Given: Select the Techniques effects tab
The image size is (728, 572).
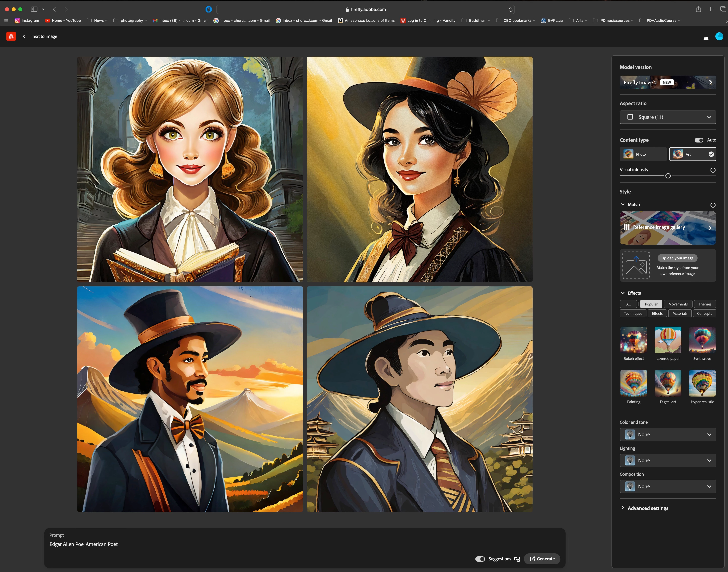Looking at the screenshot, I should (633, 313).
